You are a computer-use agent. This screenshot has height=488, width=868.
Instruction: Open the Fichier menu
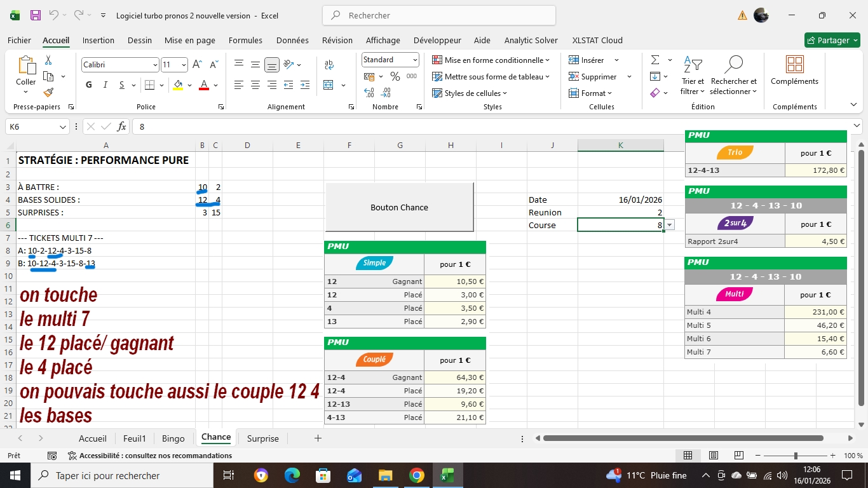tap(19, 40)
